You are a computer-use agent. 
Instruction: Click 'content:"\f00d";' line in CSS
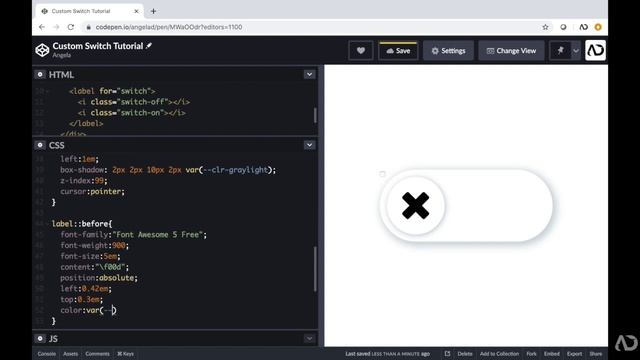click(x=94, y=267)
